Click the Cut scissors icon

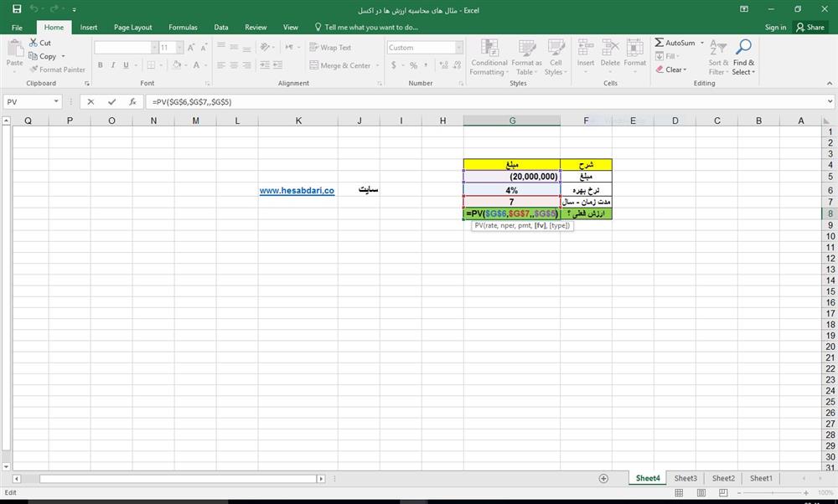tap(34, 43)
